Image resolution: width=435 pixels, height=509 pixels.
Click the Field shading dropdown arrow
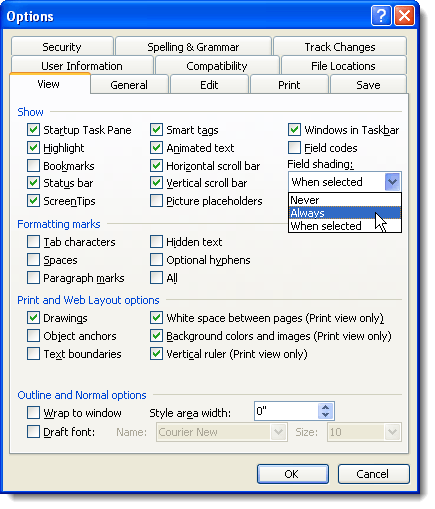392,182
